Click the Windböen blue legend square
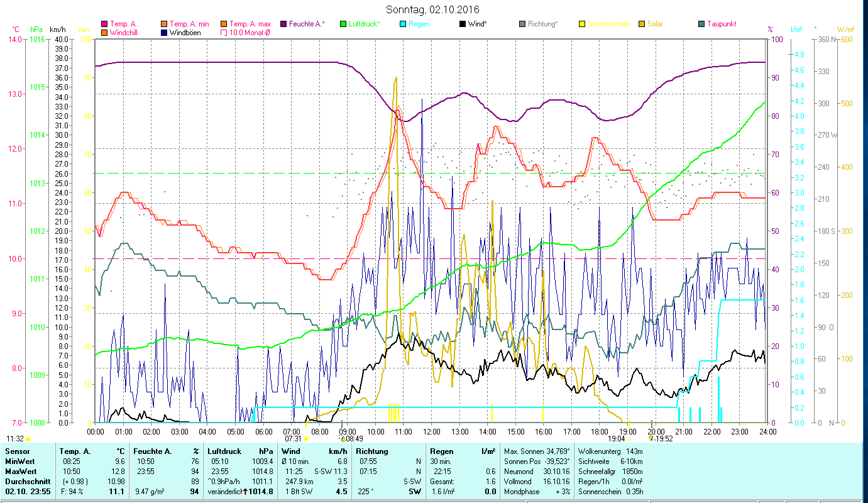 pos(164,33)
